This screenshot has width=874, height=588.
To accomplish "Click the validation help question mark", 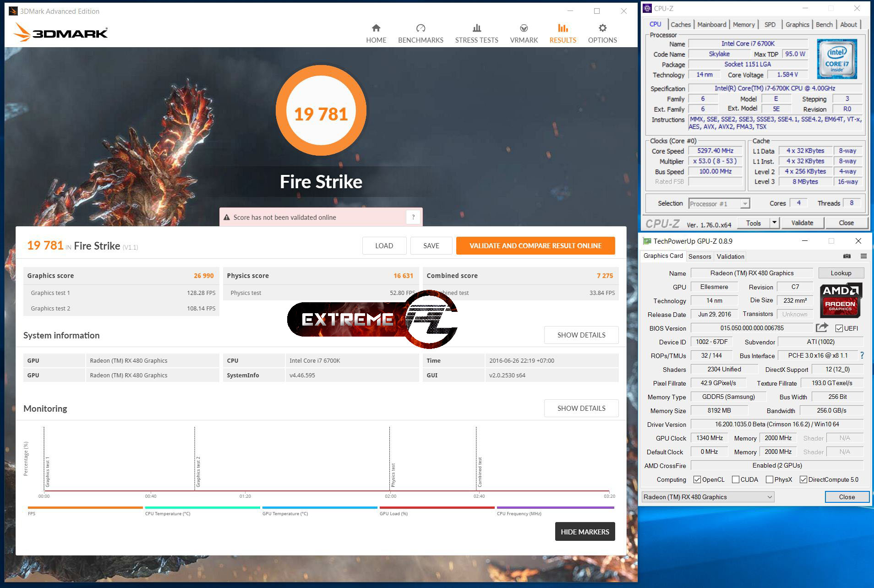I will (x=413, y=217).
